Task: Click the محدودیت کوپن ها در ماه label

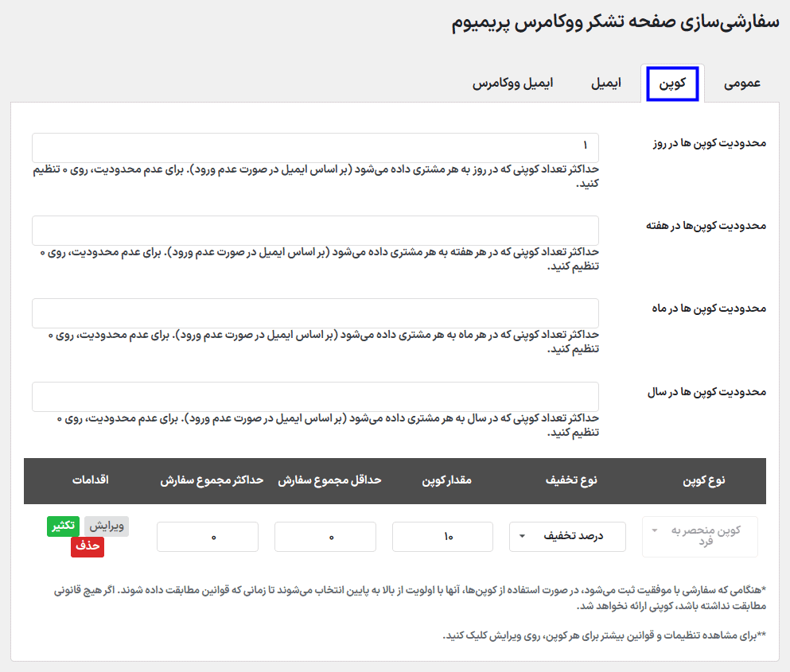Action: coord(709,309)
